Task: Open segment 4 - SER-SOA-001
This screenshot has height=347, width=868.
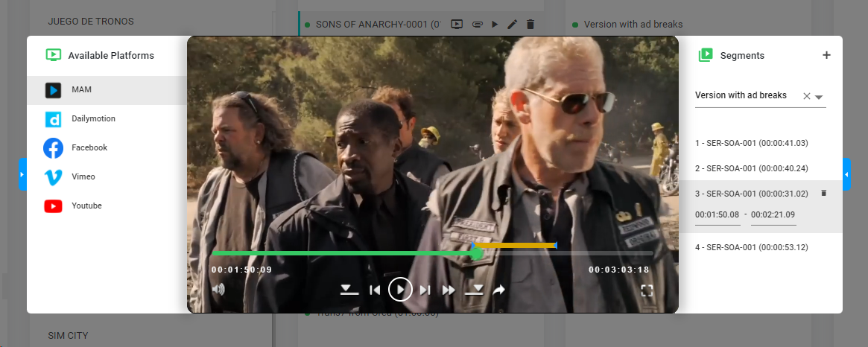Action: (751, 247)
